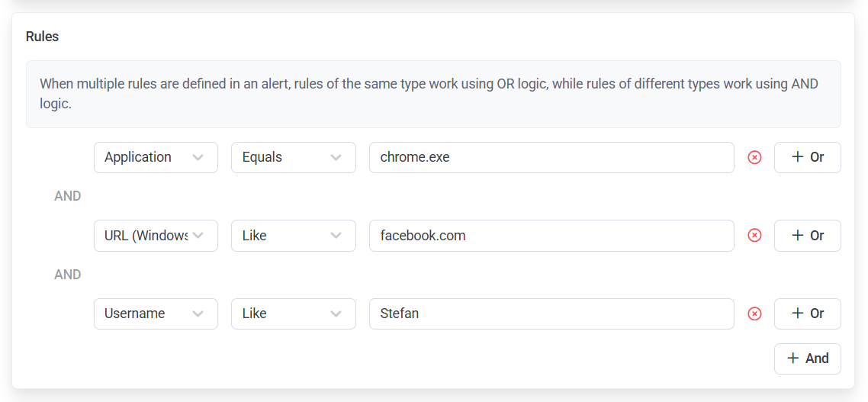This screenshot has height=402, width=868.
Task: Click the AND label between Application and URL rules
Action: 68,196
